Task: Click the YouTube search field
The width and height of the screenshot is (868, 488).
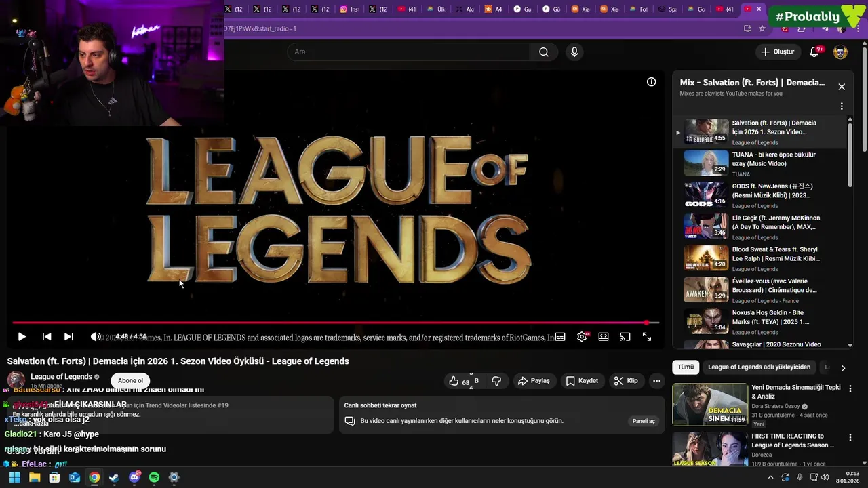Action: click(408, 52)
